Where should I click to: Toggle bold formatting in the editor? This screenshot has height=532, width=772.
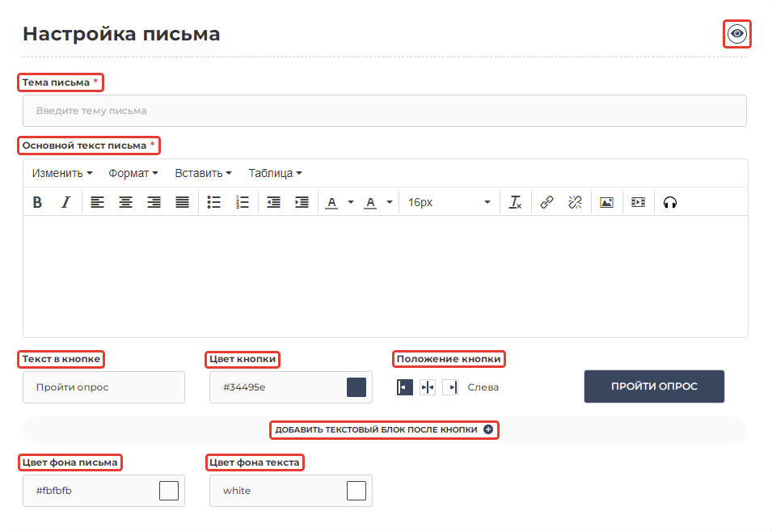click(x=37, y=202)
